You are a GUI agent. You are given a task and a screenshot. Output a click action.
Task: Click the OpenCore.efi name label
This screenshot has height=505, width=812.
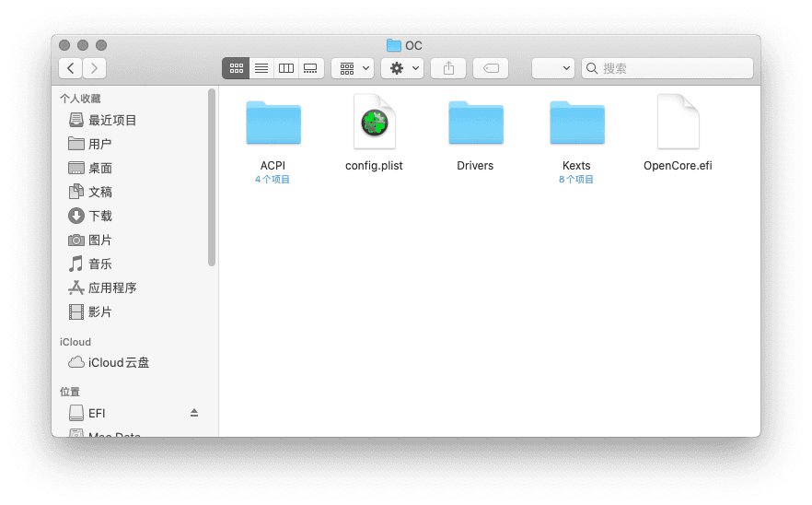(678, 165)
